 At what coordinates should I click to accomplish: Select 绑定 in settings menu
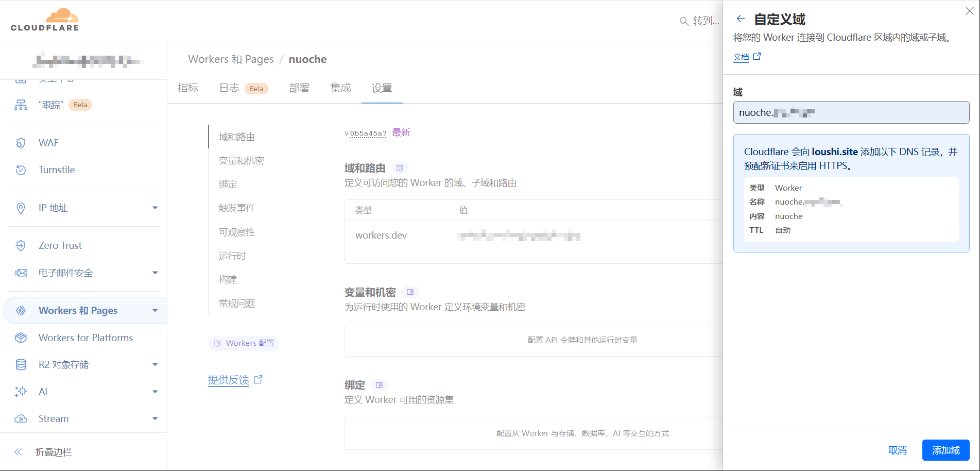[x=228, y=184]
